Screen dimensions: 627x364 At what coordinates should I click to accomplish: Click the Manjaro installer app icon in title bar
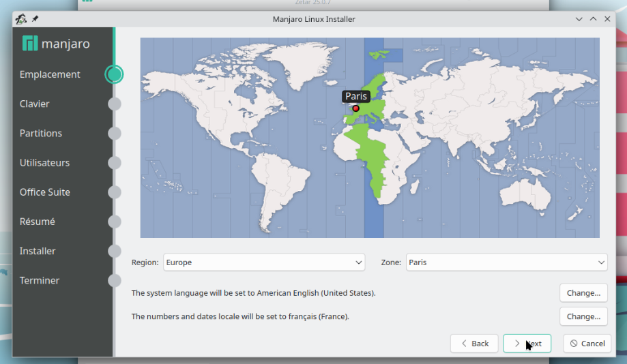pyautogui.click(x=20, y=19)
